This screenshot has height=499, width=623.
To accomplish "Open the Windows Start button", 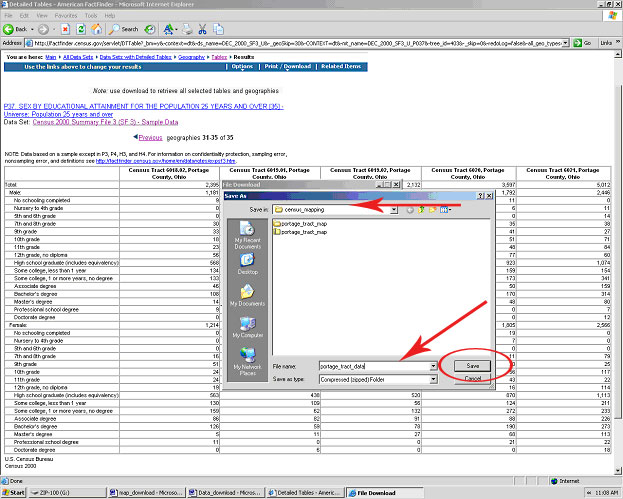I will (14, 493).
